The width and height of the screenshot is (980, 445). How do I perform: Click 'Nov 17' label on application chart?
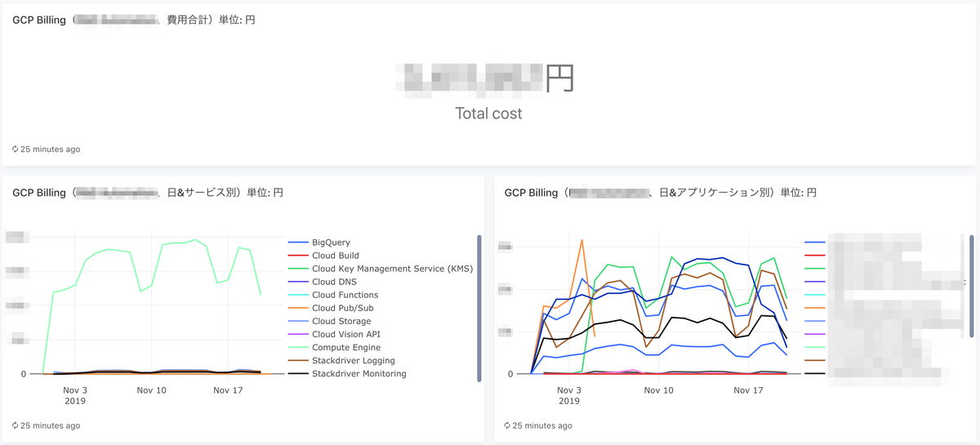coord(748,390)
